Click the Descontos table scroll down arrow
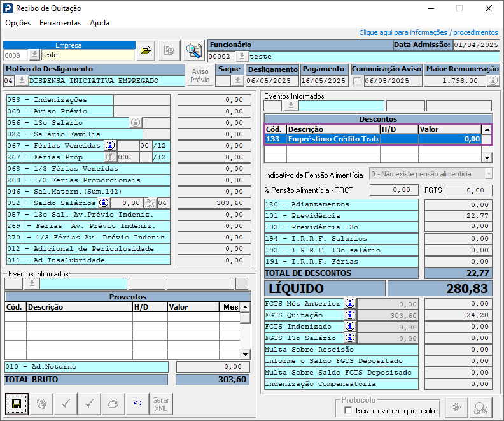504x421 pixels. 487,157
